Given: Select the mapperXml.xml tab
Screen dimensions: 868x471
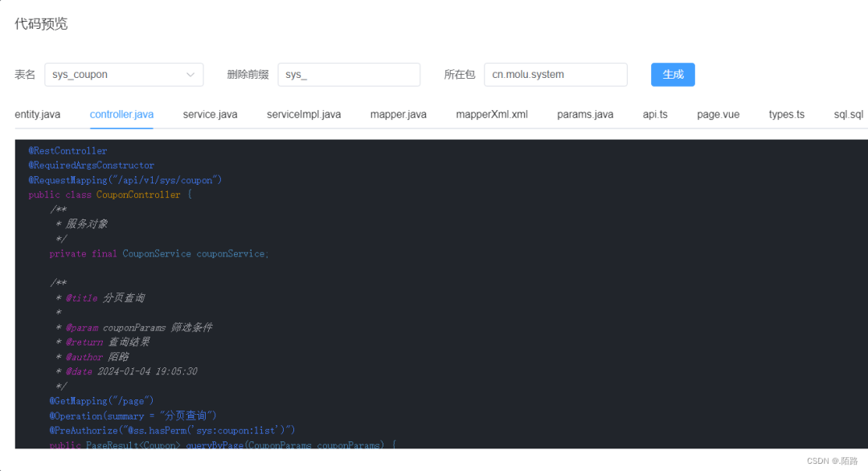Looking at the screenshot, I should (x=492, y=115).
